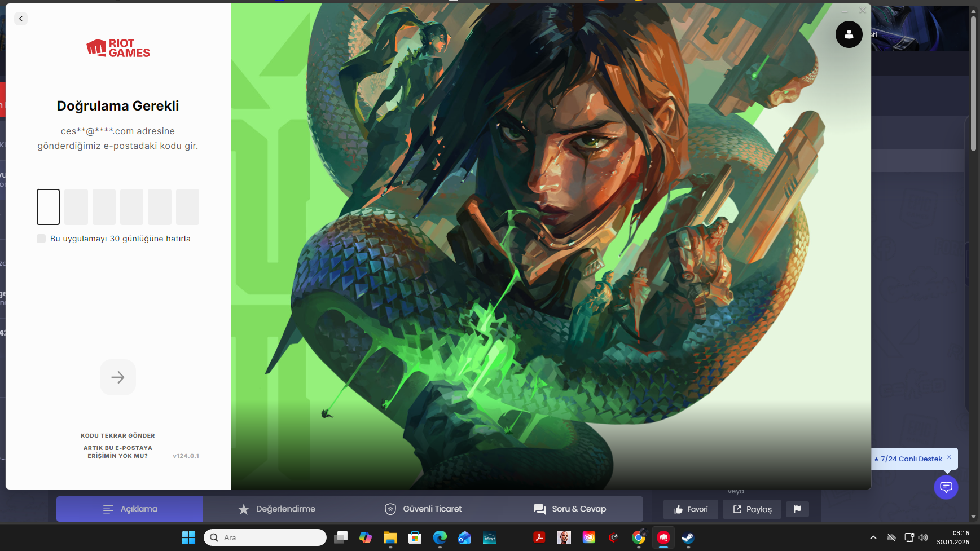Open the taskbar clock and date
Image resolution: width=980 pixels, height=551 pixels.
click(x=953, y=537)
